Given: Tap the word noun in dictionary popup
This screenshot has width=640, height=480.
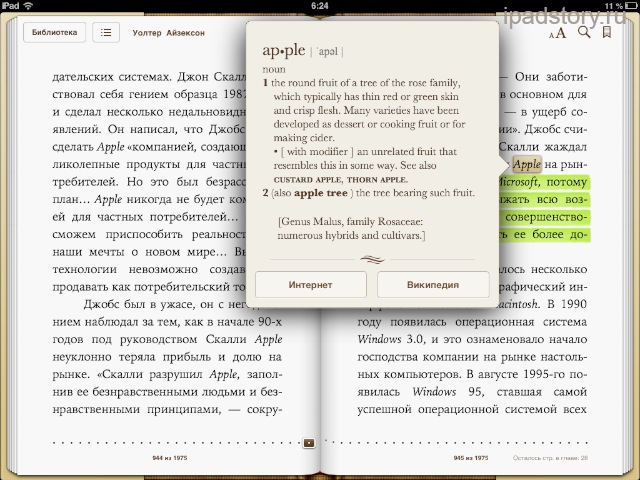Looking at the screenshot, I should click(x=274, y=69).
